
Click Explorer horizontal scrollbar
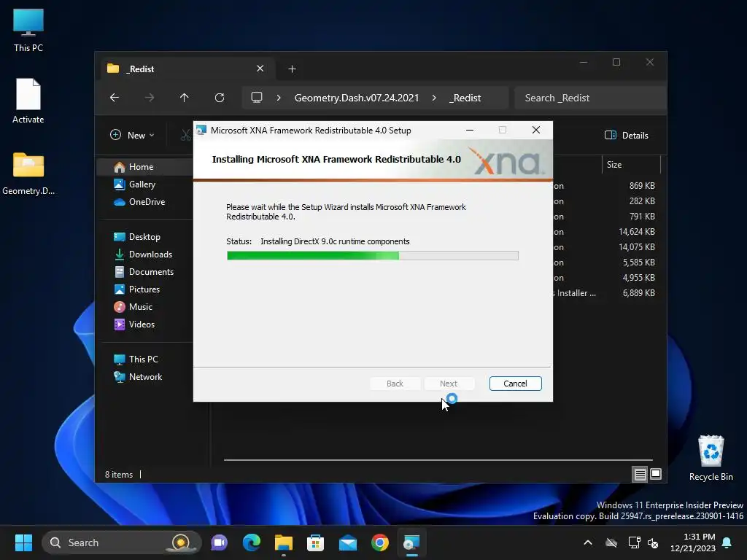pyautogui.click(x=438, y=460)
